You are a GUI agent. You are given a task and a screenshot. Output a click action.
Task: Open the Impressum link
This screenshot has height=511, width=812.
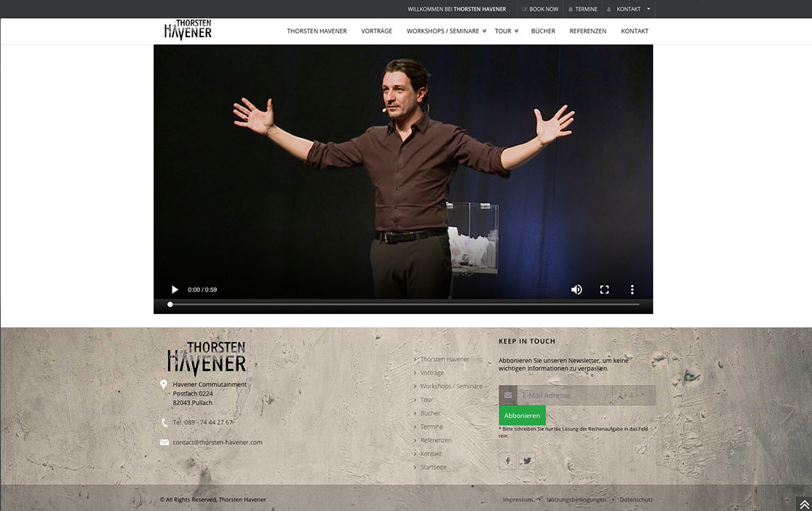point(518,499)
